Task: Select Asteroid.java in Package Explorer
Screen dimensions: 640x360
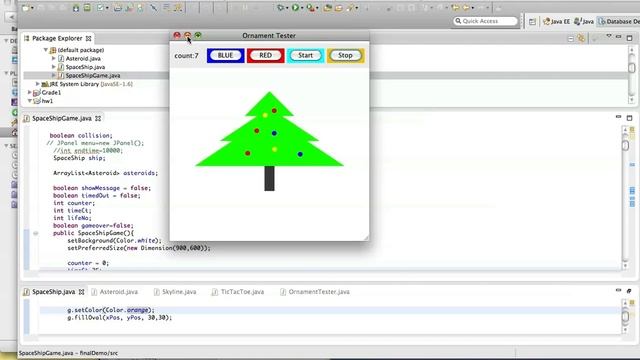Action: click(83, 58)
